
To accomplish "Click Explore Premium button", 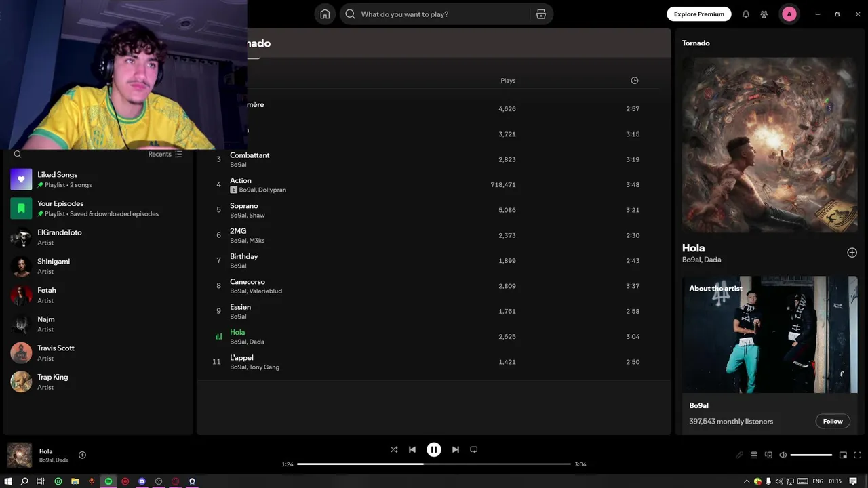I will click(699, 14).
